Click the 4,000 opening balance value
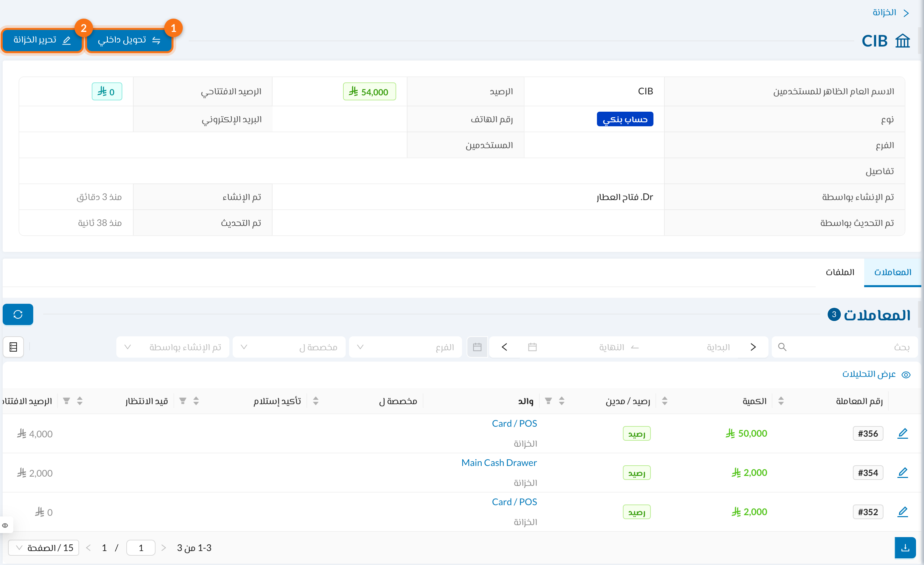Image resolution: width=924 pixels, height=565 pixels. point(35,434)
